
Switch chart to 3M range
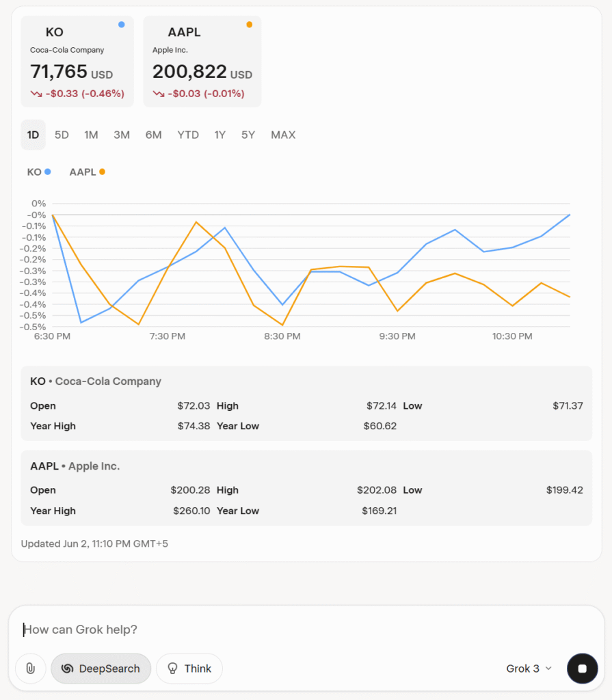122,135
